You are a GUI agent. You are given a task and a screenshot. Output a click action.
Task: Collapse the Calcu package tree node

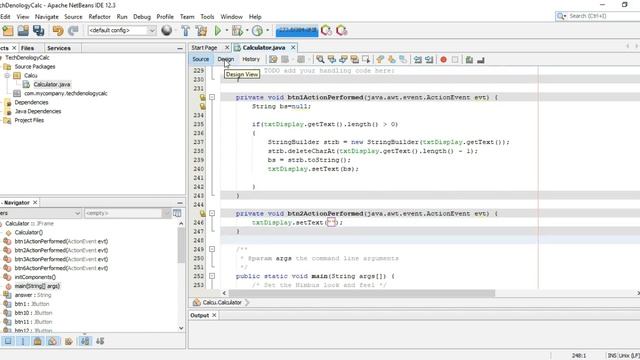(7, 76)
